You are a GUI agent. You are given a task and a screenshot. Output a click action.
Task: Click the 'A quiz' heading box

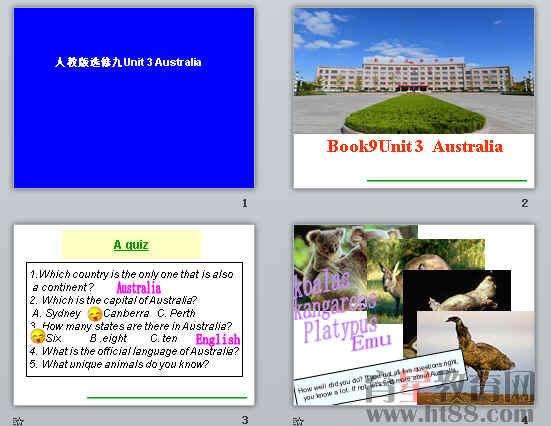131,245
